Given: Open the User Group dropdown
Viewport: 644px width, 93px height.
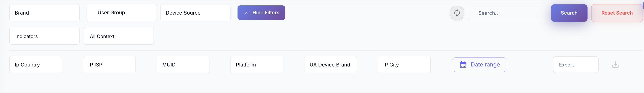Looking at the screenshot, I should pyautogui.click(x=121, y=13).
